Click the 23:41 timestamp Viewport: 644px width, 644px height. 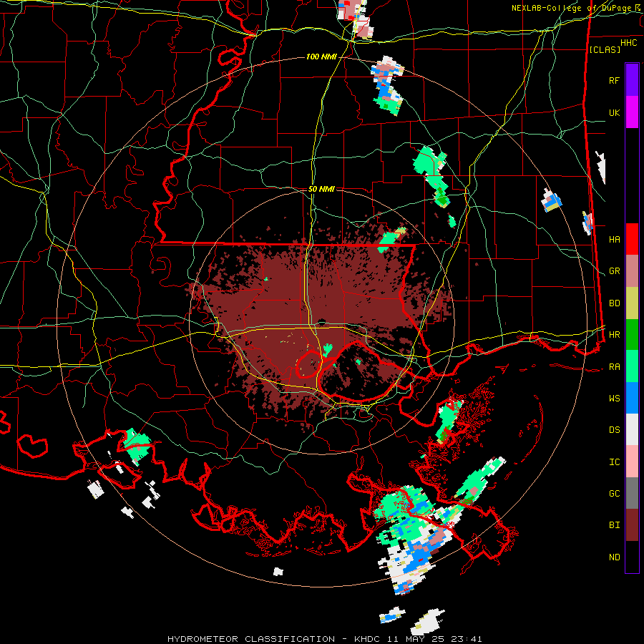point(465,639)
